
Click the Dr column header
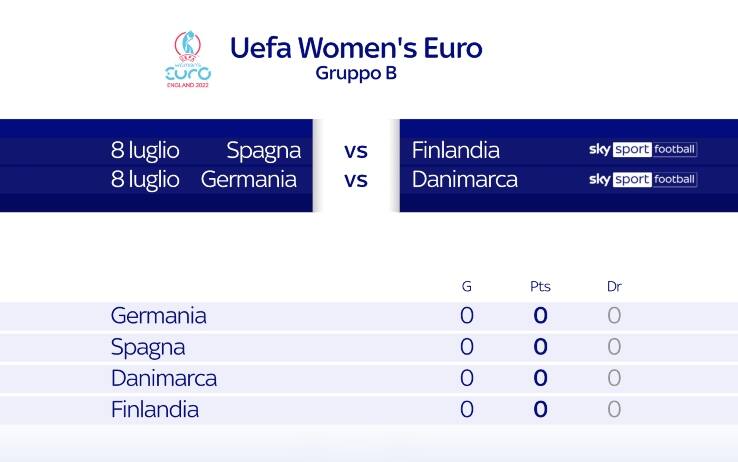coord(614,287)
